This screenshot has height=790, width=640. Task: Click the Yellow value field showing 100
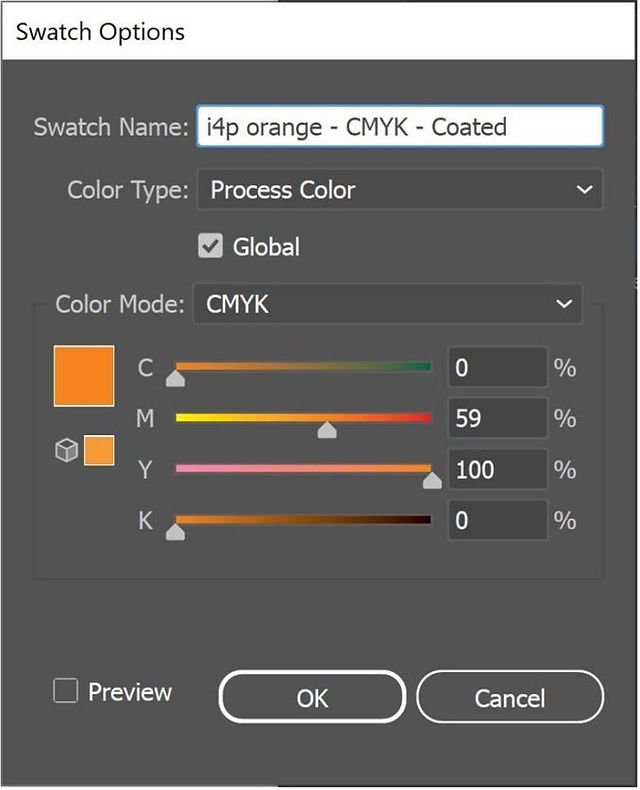(x=498, y=469)
